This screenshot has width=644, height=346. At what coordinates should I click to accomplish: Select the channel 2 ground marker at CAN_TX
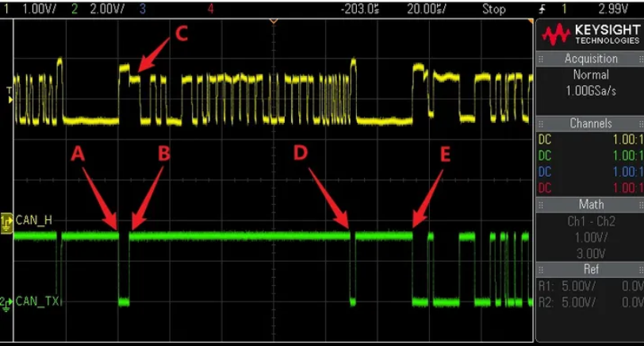tap(6, 301)
